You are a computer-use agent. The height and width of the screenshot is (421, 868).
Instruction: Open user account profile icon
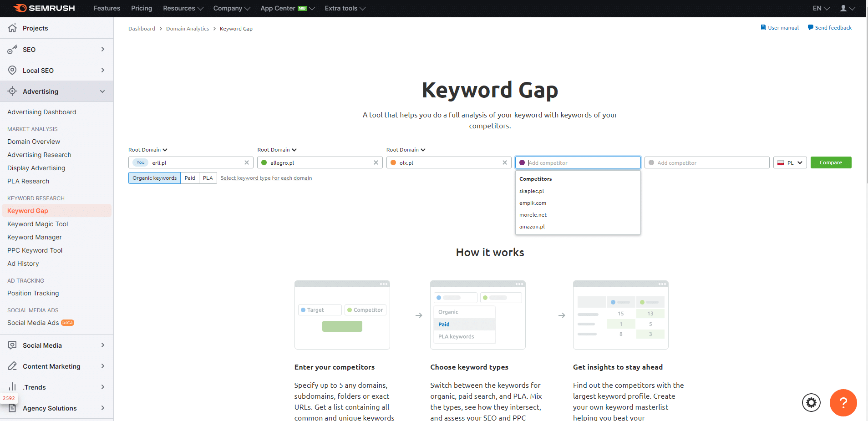point(843,8)
